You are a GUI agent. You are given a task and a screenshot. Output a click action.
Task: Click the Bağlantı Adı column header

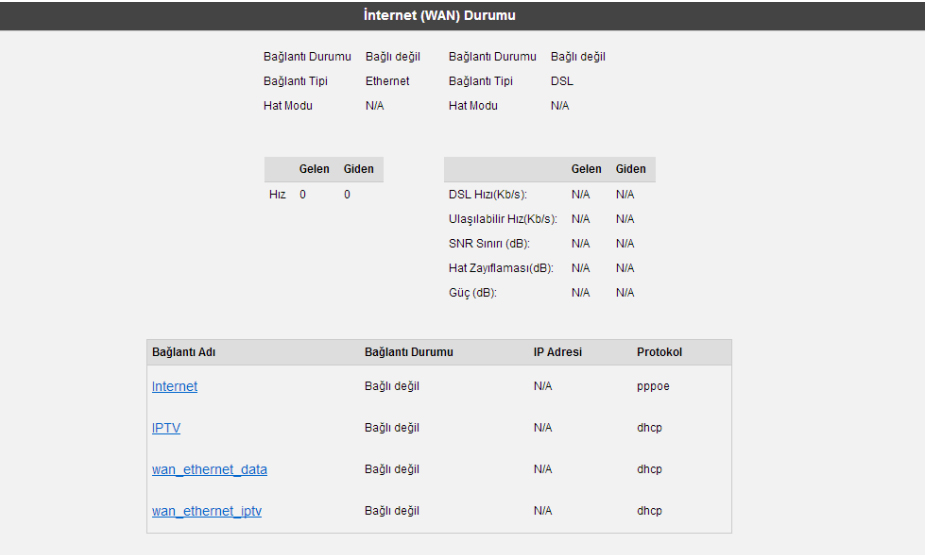click(186, 352)
